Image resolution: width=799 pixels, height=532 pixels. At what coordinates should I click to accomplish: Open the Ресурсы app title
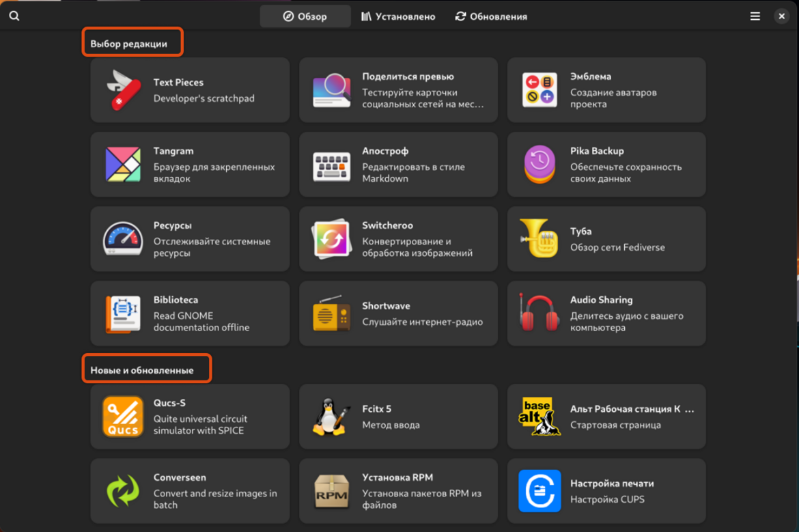coord(172,225)
